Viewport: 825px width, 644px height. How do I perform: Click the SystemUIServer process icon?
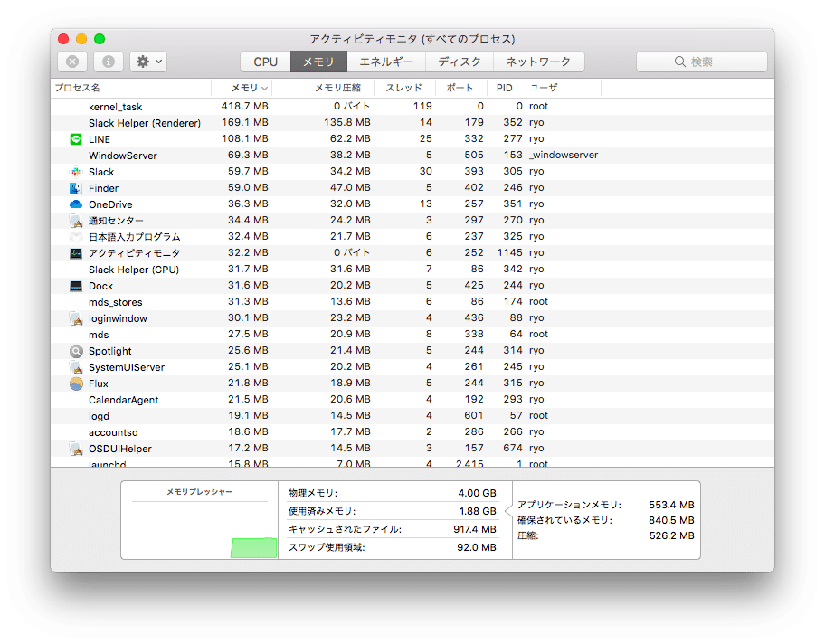click(76, 367)
